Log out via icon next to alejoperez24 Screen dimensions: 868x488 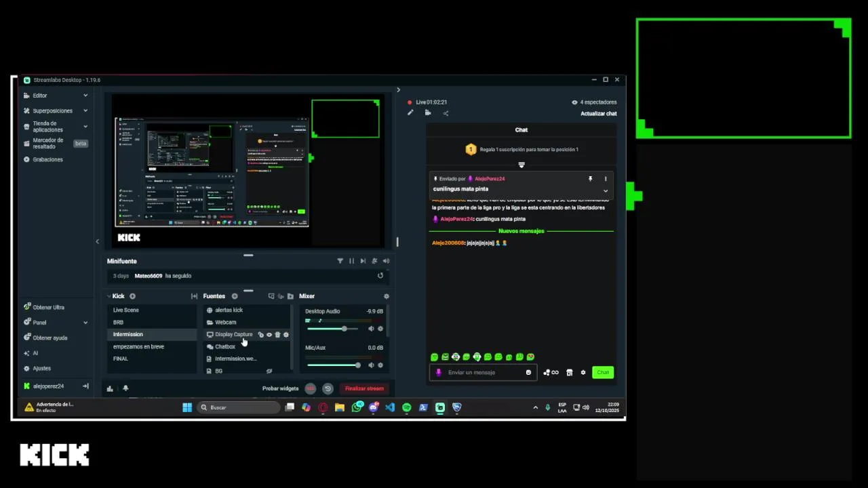(x=85, y=386)
